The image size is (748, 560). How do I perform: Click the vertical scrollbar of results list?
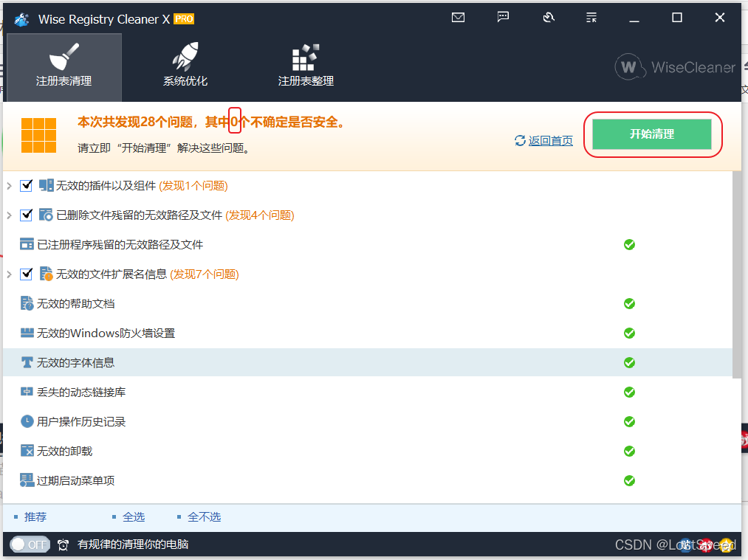[x=737, y=274]
